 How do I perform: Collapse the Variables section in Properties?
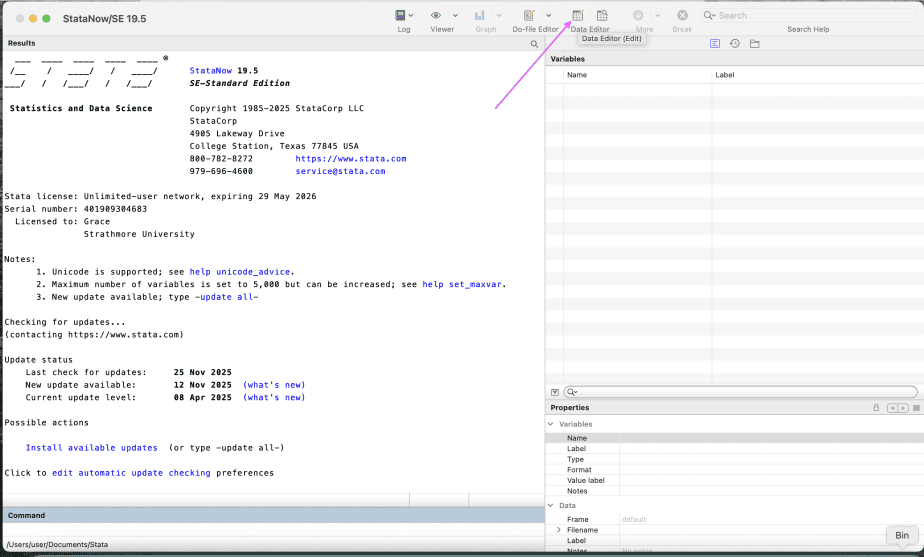point(550,424)
